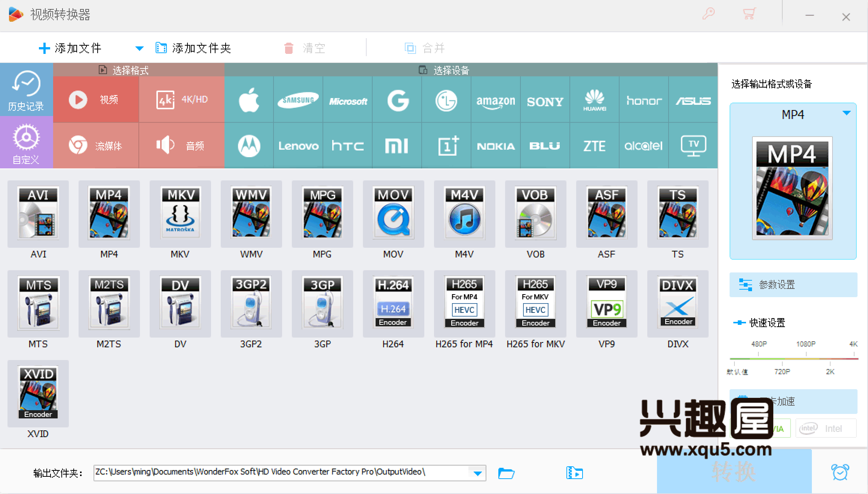
Task: Open TV device presets
Action: [693, 146]
